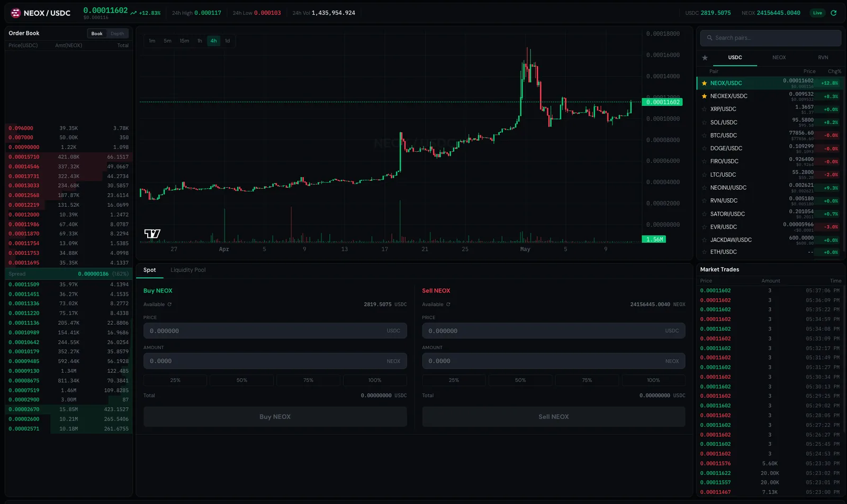Toggle favorite star for FIRO/USDC pair
Viewport: 847px width, 504px height.
point(704,161)
